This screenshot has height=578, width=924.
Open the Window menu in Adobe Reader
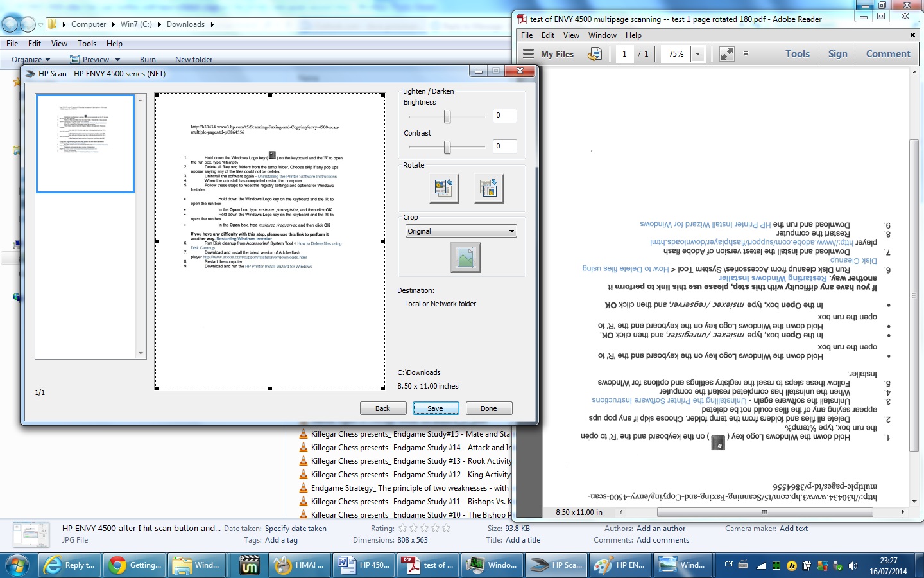603,35
